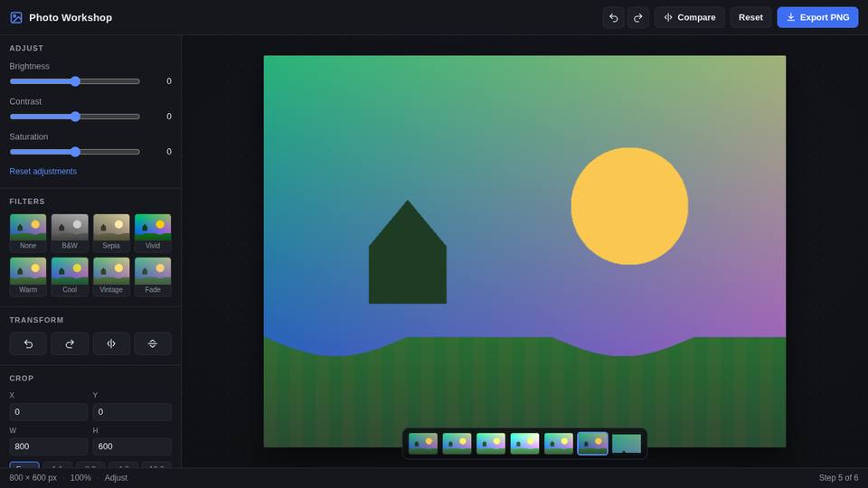Image resolution: width=868 pixels, height=488 pixels.
Task: Click the sun in the canvas image
Action: click(629, 206)
